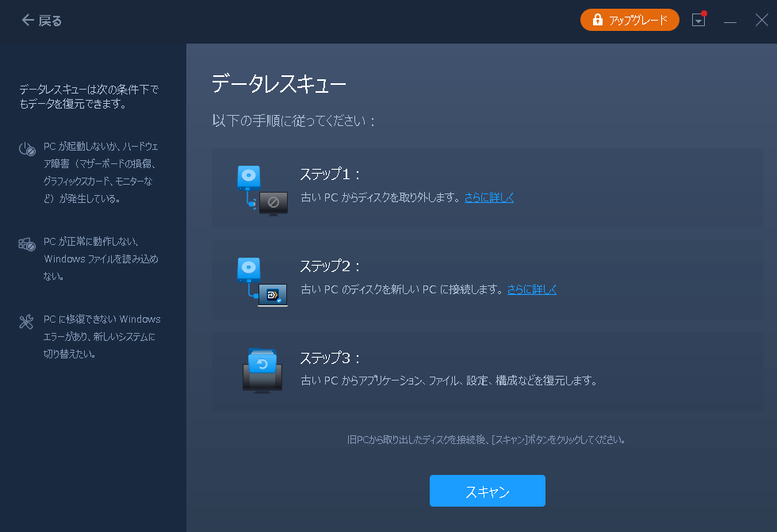Open the さらに詳しく link in Step 2

point(534,290)
